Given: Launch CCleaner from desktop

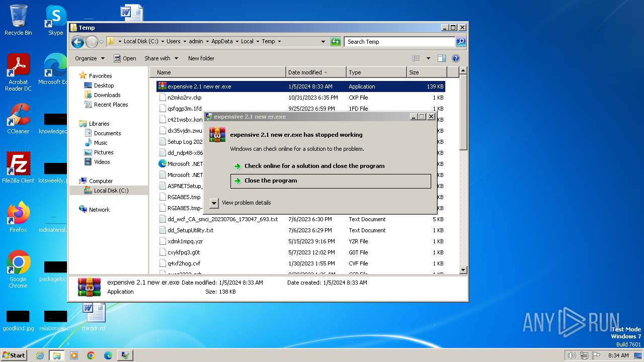Looking at the screenshot, I should pos(18,119).
